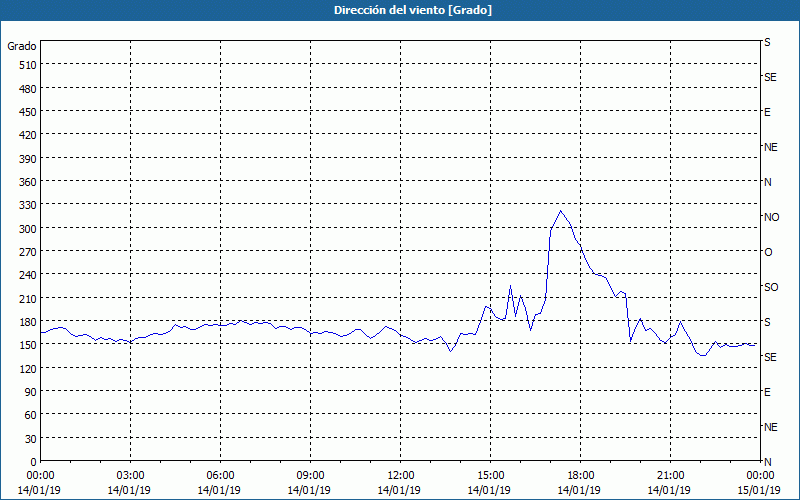Viewport: 800px width, 500px height.
Task: Click the '15/01/19' date label
Action: 760,490
